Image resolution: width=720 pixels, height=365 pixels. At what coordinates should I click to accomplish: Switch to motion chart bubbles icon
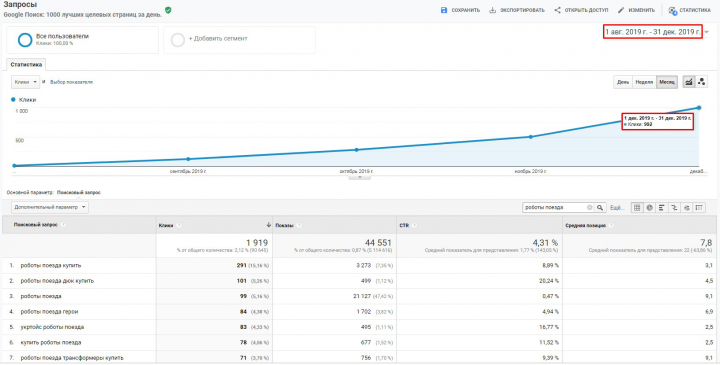[x=701, y=82]
